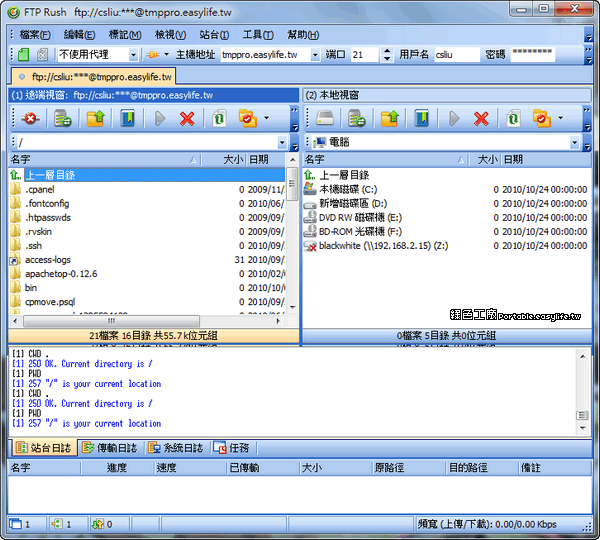600x540 pixels.
Task: Open the local pane bookmark book icon
Action: pos(422,119)
